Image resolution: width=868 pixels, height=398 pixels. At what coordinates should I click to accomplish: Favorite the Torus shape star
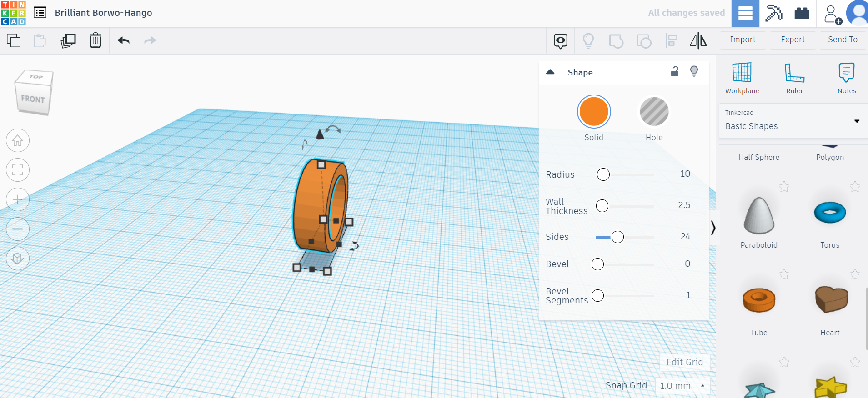pyautogui.click(x=855, y=187)
